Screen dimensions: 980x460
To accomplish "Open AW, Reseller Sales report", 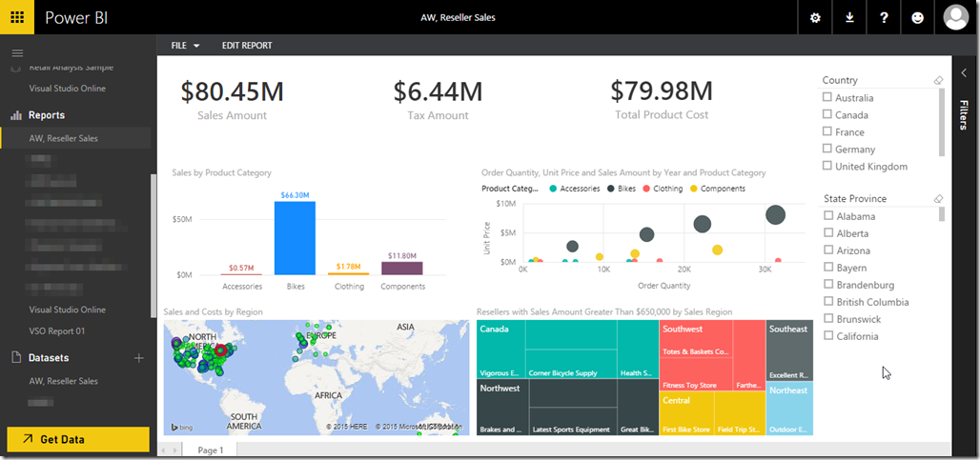I will pyautogui.click(x=63, y=138).
